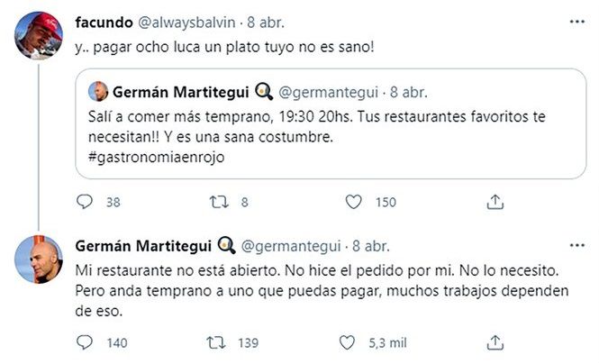Open the small avatar in quoted tweet
This screenshot has width=599, height=364.
pos(99,91)
